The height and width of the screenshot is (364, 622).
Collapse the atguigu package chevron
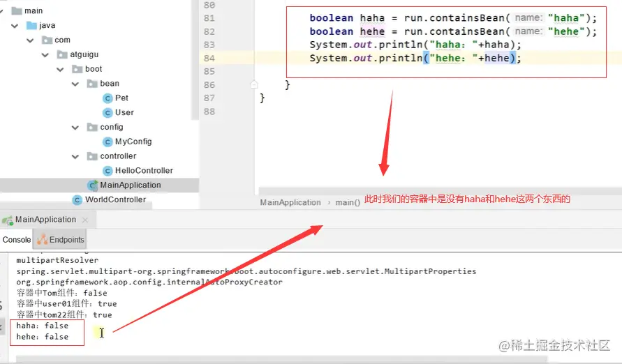pos(45,54)
